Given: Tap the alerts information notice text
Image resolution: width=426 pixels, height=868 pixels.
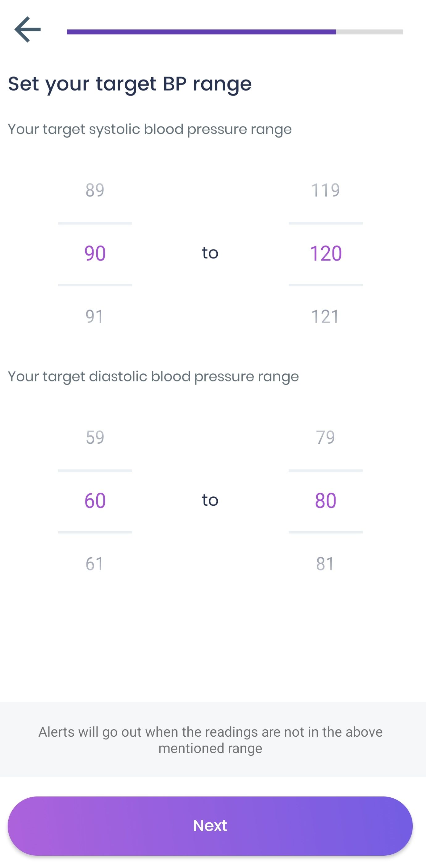Looking at the screenshot, I should [210, 740].
